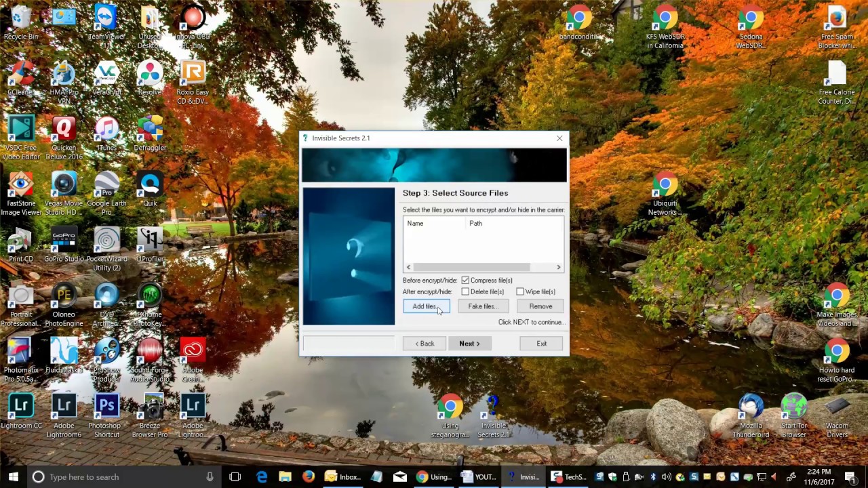Screen dimensions: 868x488
Task: Click the horizontal scrollbar thumb in file list
Action: [x=471, y=267]
